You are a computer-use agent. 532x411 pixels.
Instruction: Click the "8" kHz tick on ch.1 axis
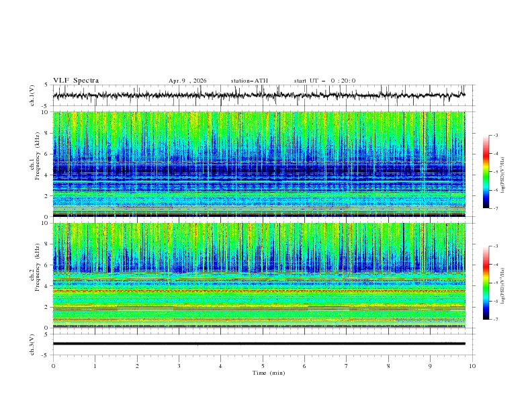(x=47, y=133)
